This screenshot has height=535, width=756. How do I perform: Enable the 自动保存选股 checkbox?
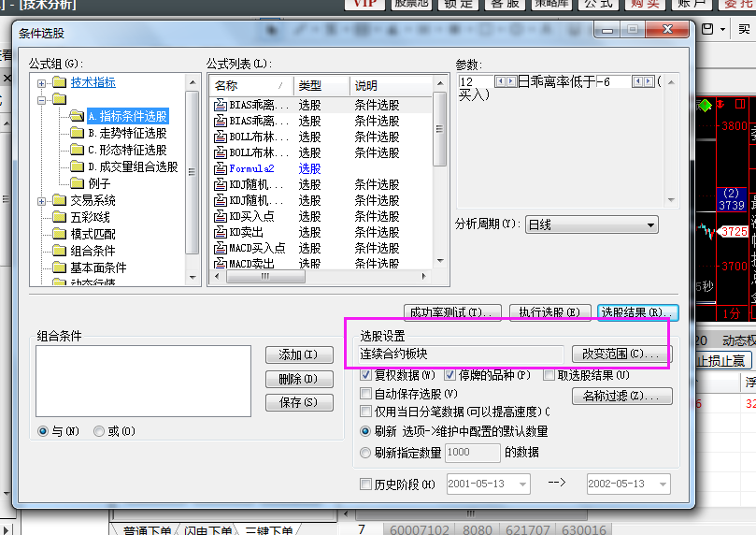[x=366, y=394]
